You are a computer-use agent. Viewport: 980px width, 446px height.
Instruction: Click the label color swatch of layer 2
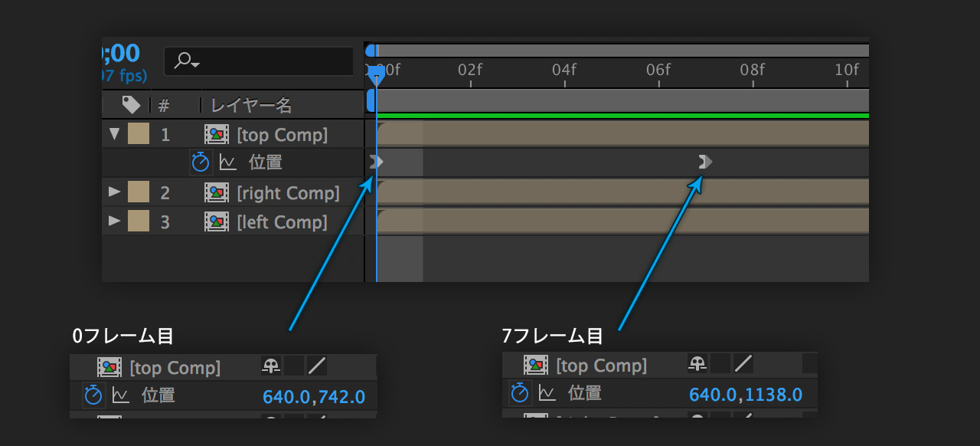(139, 192)
